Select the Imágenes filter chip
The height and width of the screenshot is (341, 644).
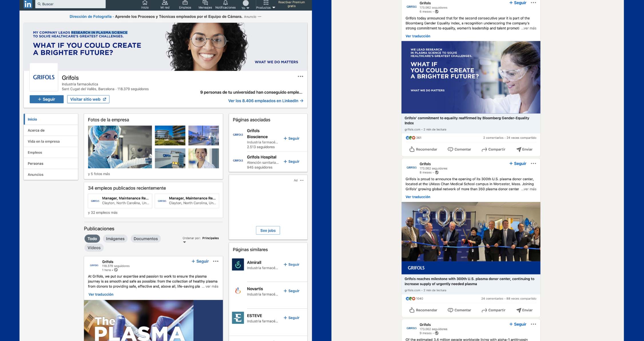115,239
